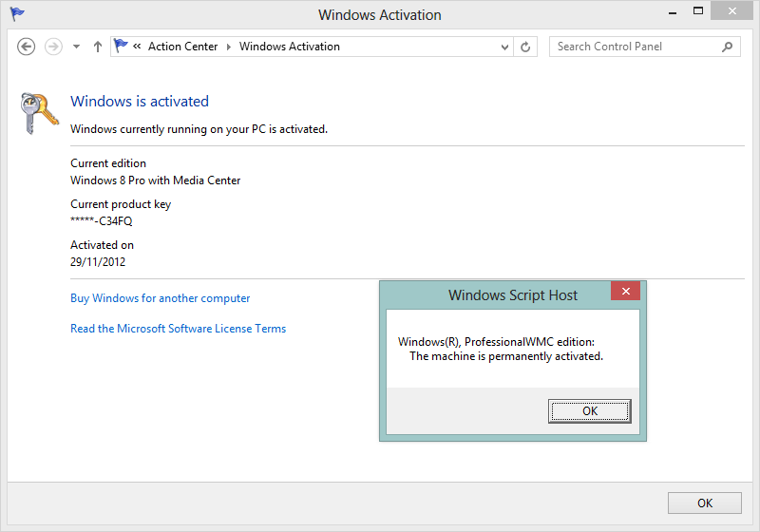Refresh the Windows Activation page
This screenshot has height=532, width=760.
(527, 47)
